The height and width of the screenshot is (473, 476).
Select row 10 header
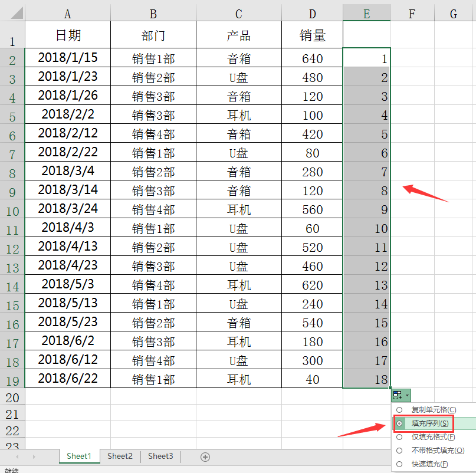[12, 209]
